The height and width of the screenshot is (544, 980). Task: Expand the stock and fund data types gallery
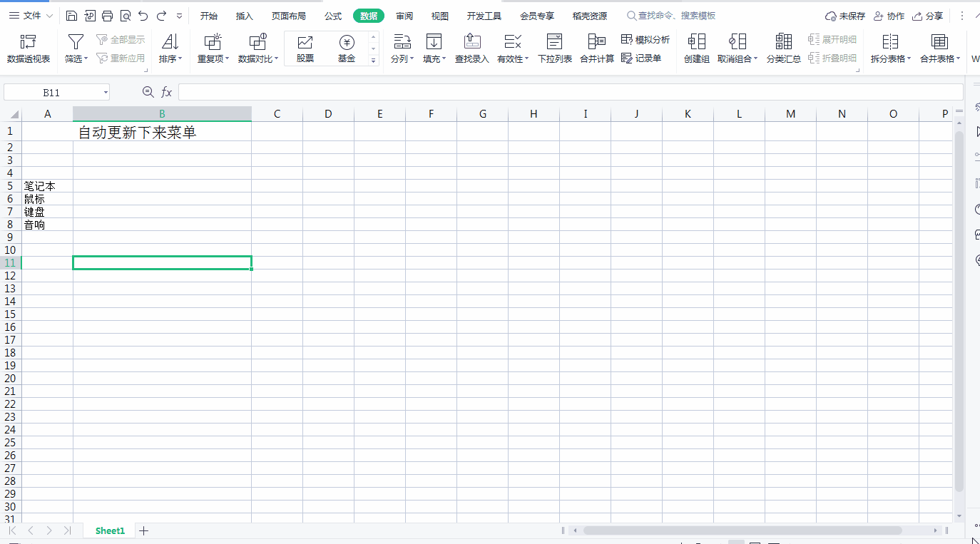tap(374, 61)
